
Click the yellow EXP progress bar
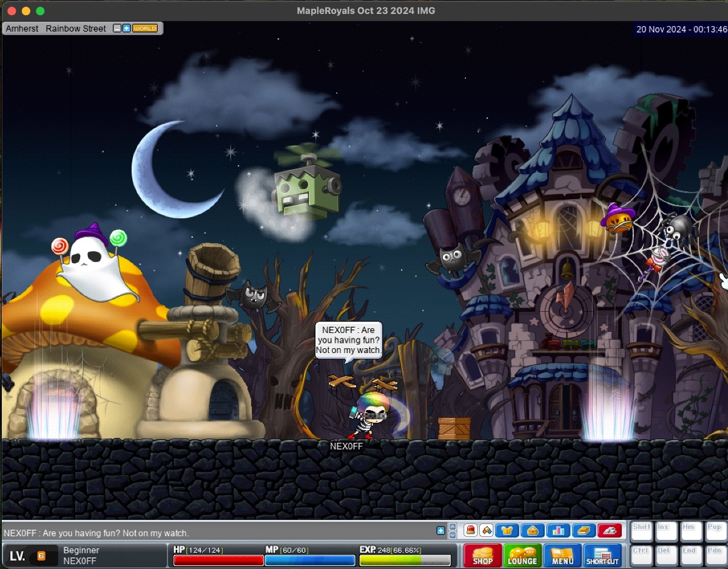(405, 560)
